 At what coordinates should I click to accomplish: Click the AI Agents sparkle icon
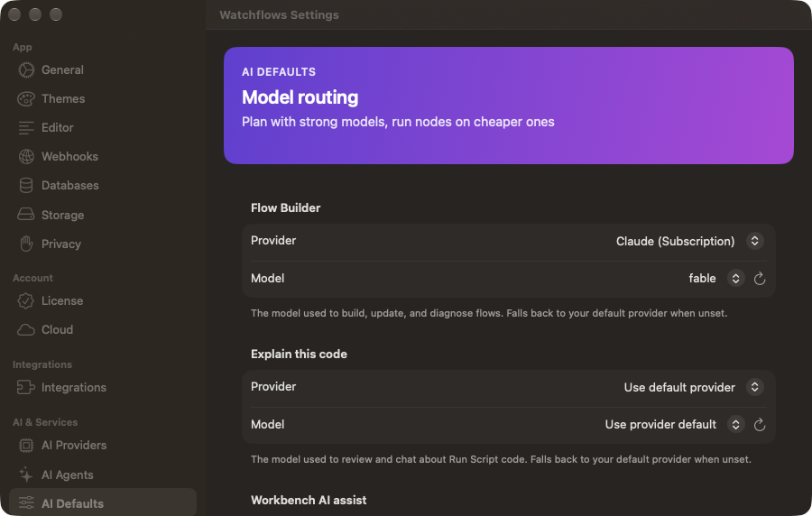26,475
